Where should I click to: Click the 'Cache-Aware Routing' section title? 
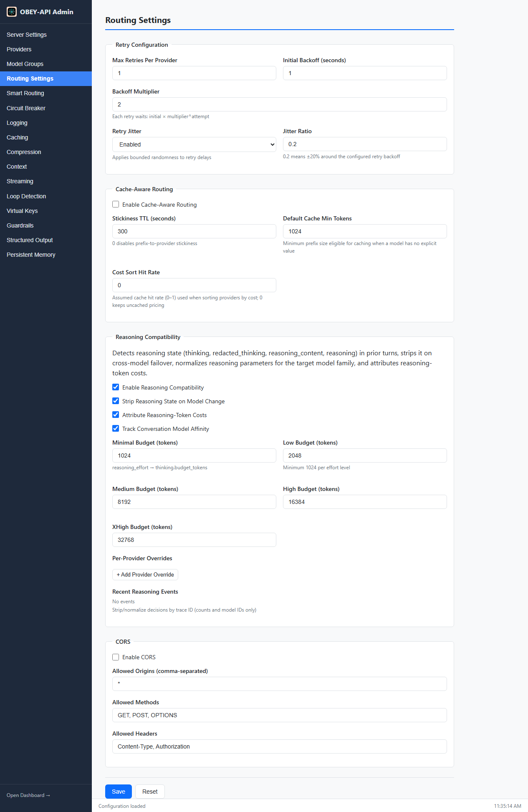pos(144,189)
